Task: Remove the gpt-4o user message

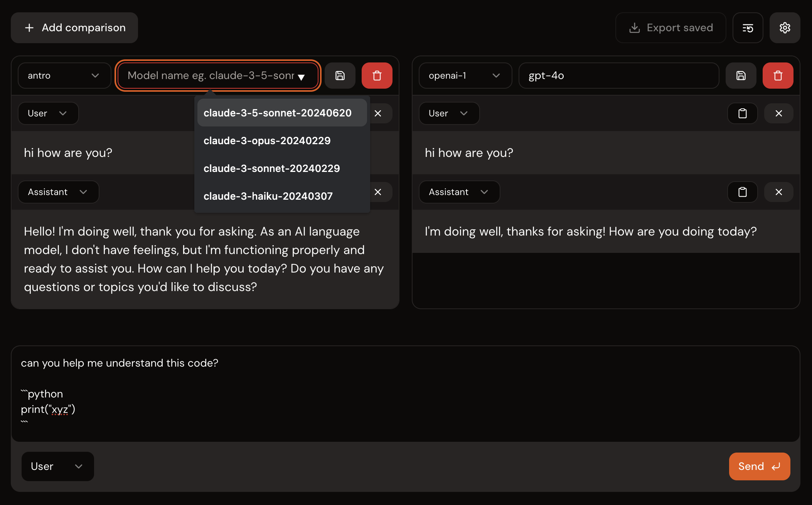Action: click(x=778, y=113)
